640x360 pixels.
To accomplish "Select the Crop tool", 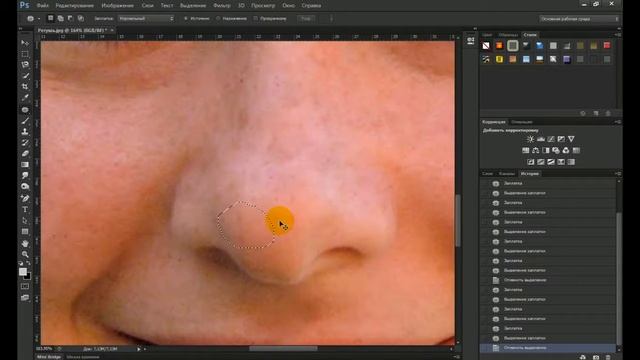I will pos(25,87).
